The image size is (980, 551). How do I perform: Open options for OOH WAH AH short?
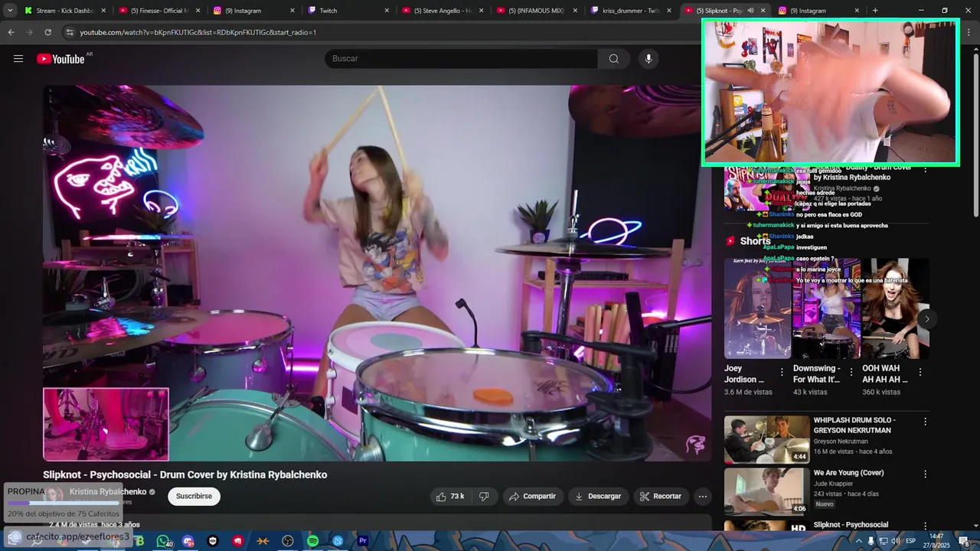[920, 373]
